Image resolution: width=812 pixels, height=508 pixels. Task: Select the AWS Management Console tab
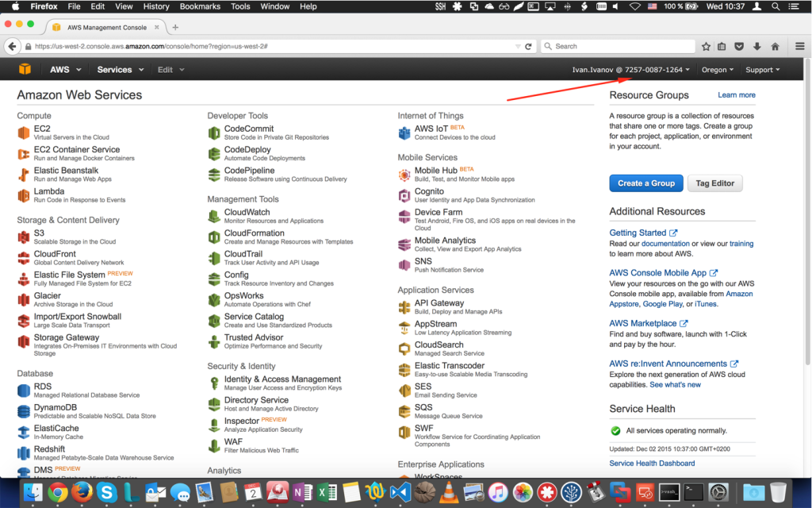pyautogui.click(x=105, y=28)
